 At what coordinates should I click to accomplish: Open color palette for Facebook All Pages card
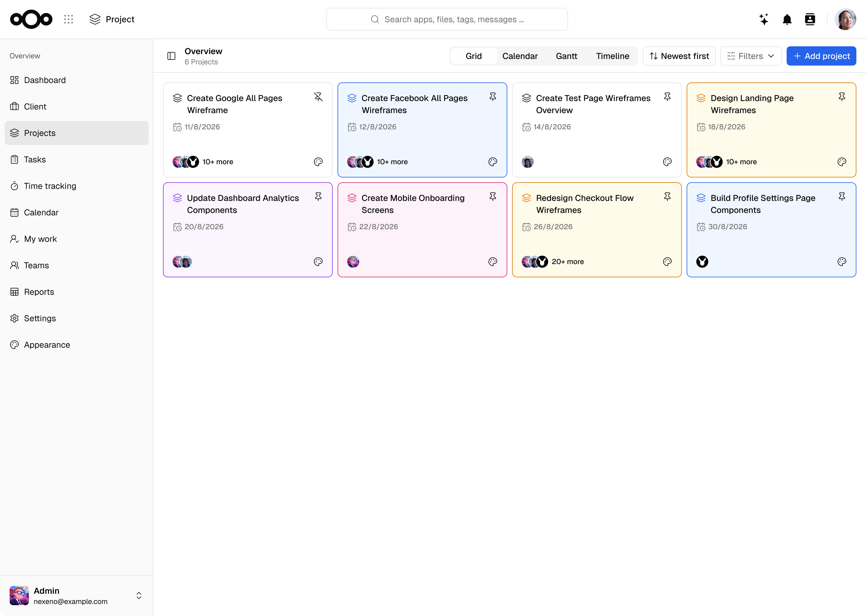pyautogui.click(x=493, y=162)
